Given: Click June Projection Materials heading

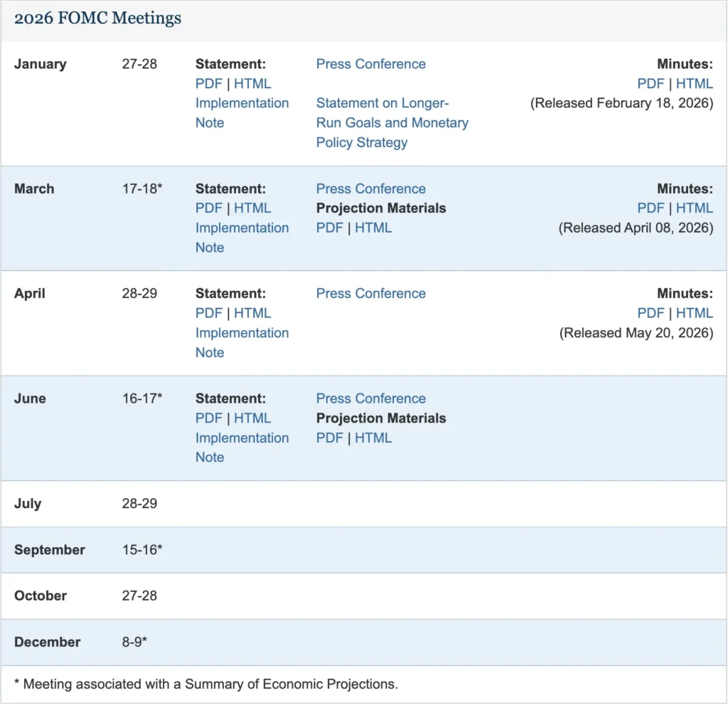Looking at the screenshot, I should pyautogui.click(x=381, y=418).
